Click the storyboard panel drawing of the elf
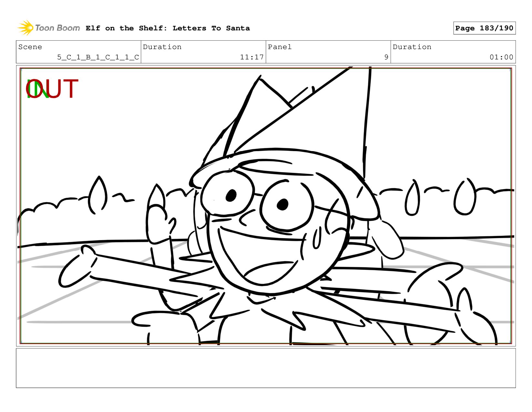532x412 pixels. [x=266, y=206]
